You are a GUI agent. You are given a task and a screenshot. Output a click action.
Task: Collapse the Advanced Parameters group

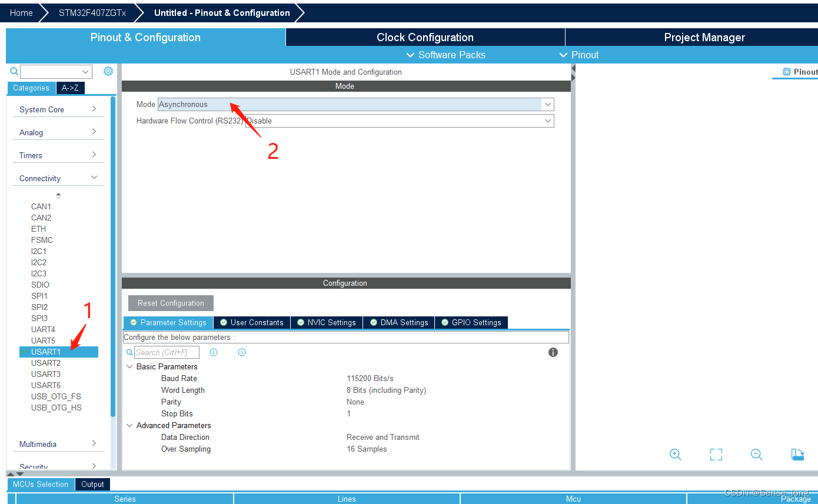[x=129, y=425]
